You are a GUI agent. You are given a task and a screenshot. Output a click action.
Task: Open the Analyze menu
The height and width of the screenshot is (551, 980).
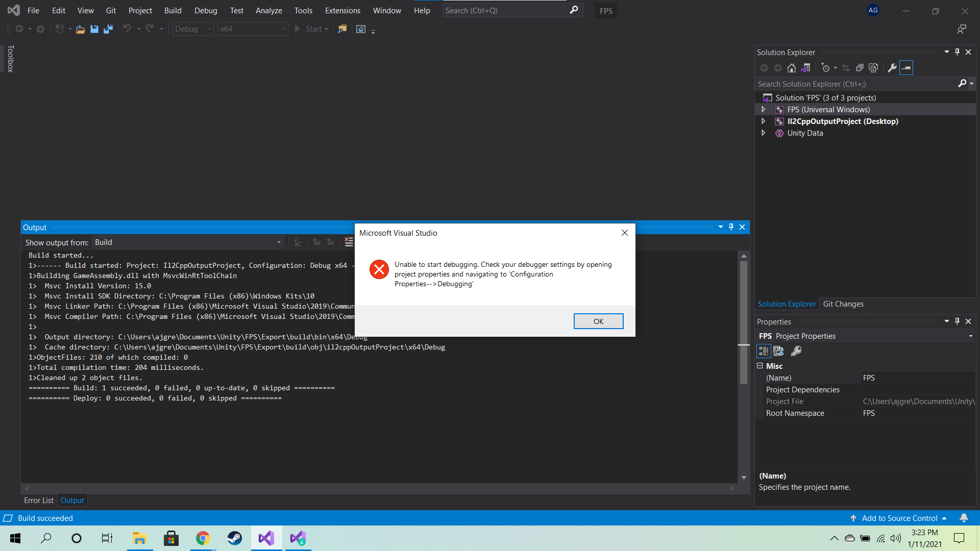(x=268, y=10)
